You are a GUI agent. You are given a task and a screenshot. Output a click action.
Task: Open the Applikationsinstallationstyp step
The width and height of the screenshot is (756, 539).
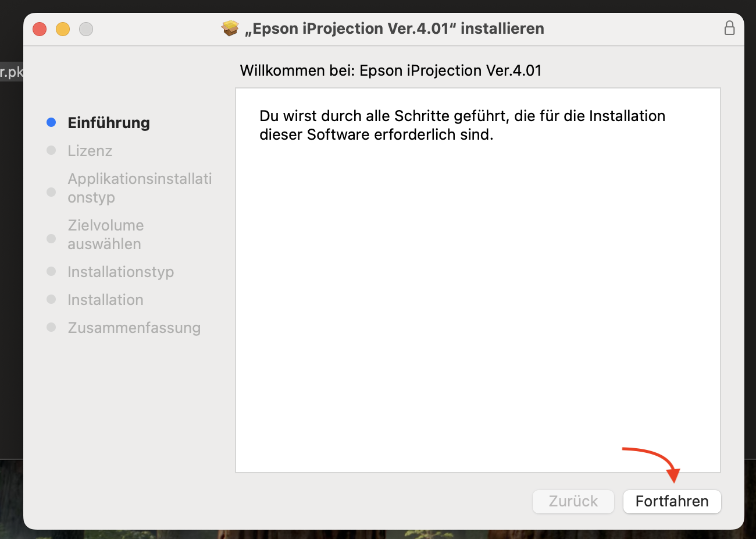tap(140, 188)
